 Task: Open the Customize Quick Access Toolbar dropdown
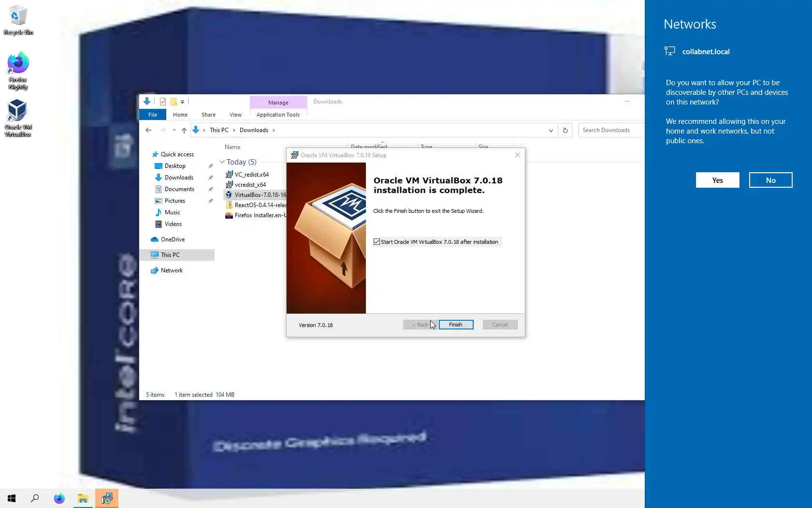(x=183, y=102)
